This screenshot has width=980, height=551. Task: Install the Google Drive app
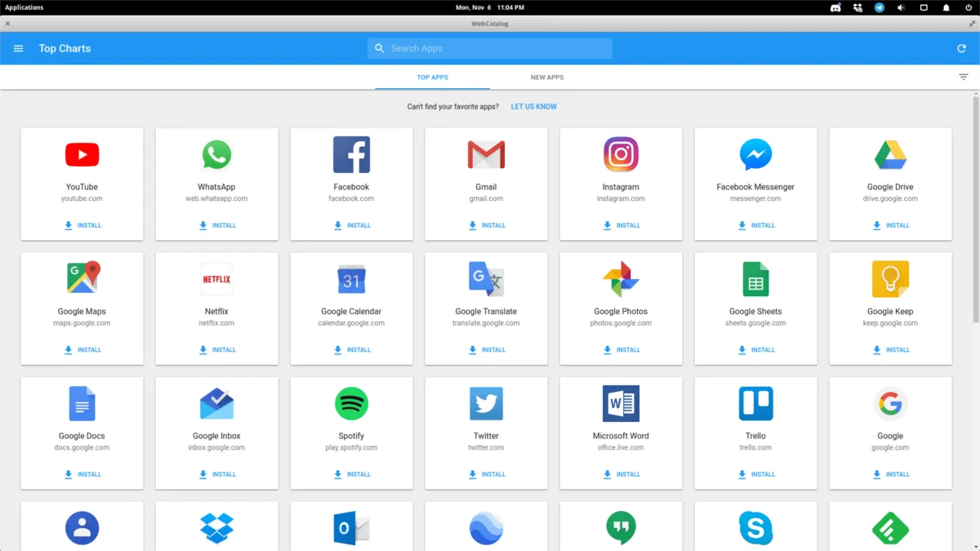pos(891,225)
